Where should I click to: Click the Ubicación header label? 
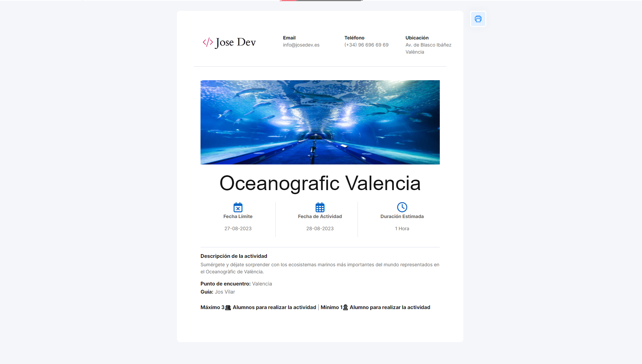[417, 38]
